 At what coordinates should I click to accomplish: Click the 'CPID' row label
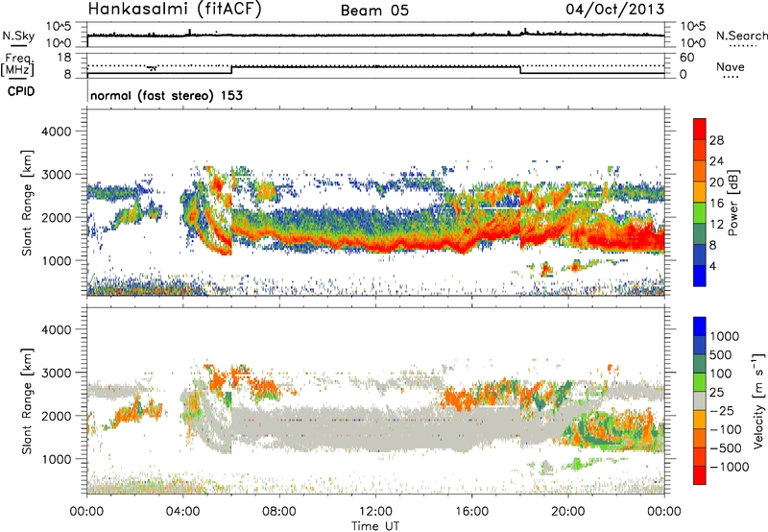point(21,91)
